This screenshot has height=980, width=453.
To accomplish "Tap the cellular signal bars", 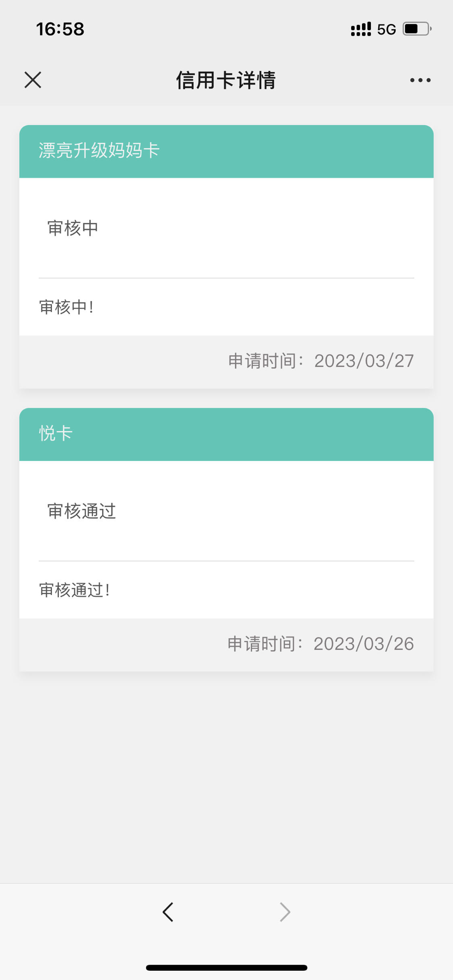I will tap(361, 29).
